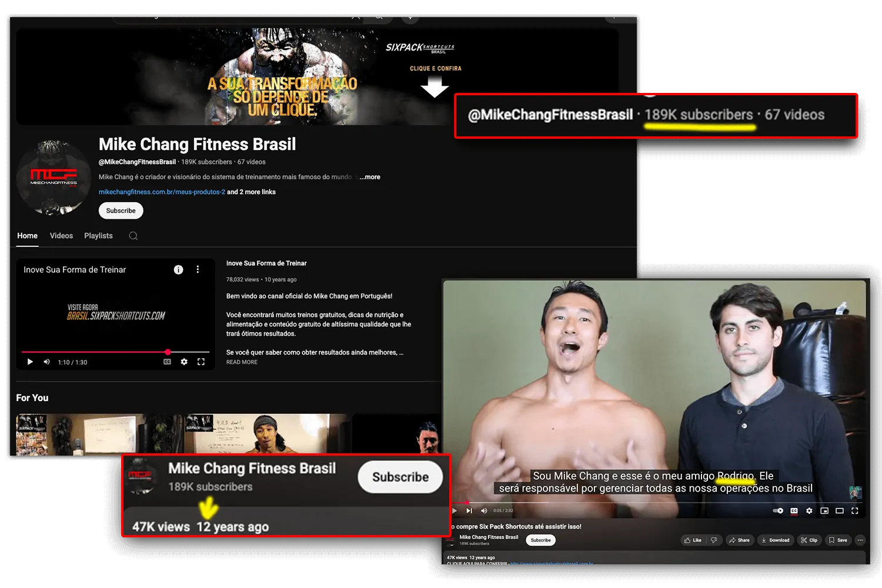Click the Mike Chang Fitness Brasil channel avatar
The width and height of the screenshot is (882, 588).
(54, 177)
